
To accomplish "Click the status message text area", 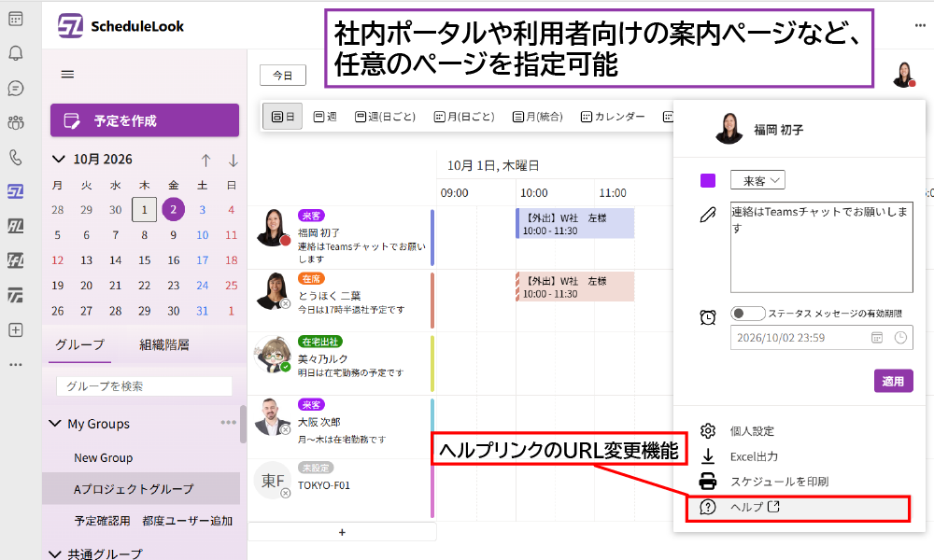I will [821, 247].
